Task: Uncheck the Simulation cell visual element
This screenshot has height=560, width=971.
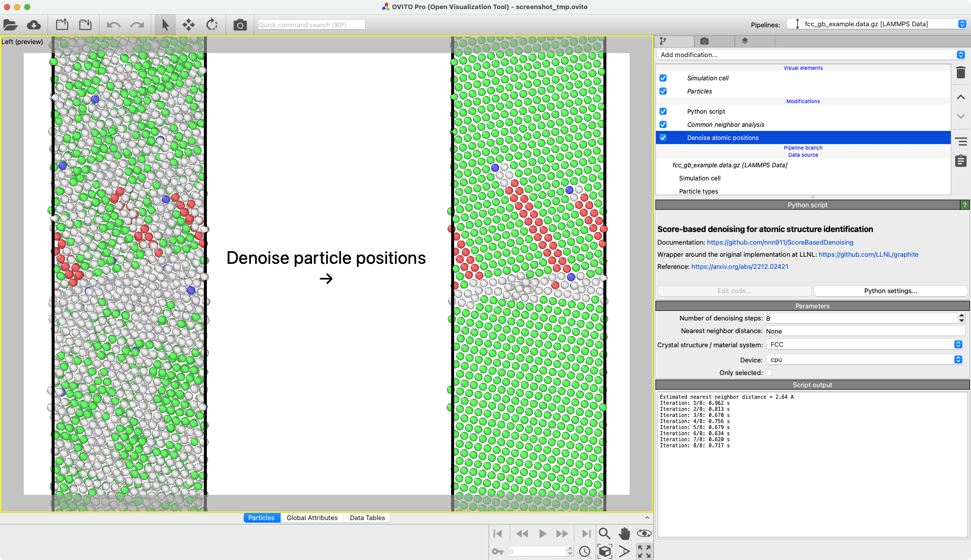Action: pyautogui.click(x=663, y=78)
